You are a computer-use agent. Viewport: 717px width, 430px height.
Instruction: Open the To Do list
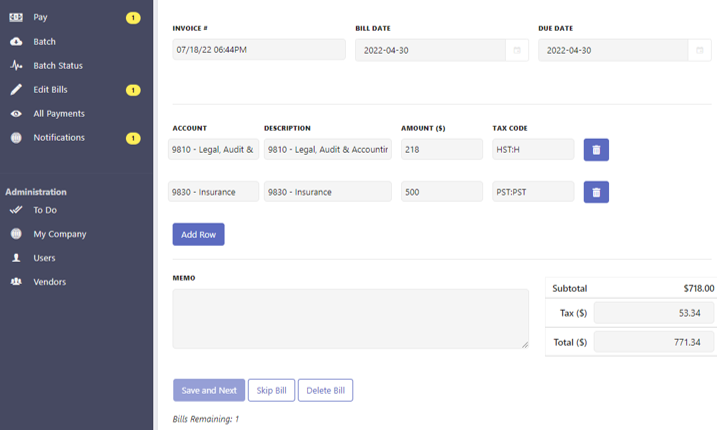point(45,210)
